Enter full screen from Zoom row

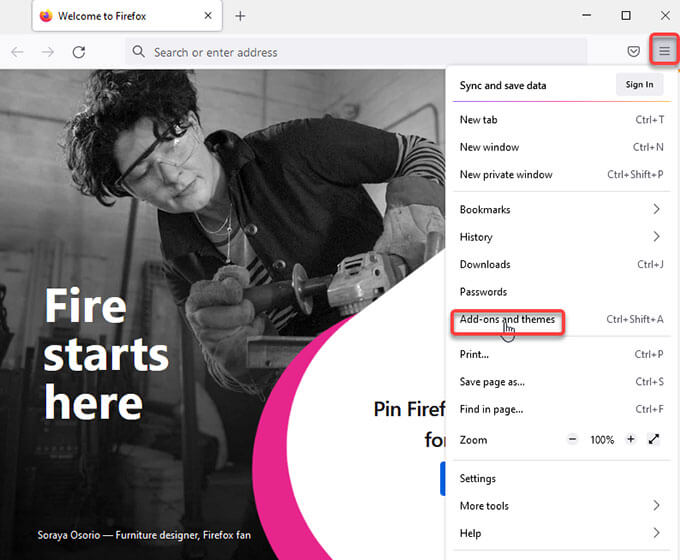pyautogui.click(x=654, y=439)
